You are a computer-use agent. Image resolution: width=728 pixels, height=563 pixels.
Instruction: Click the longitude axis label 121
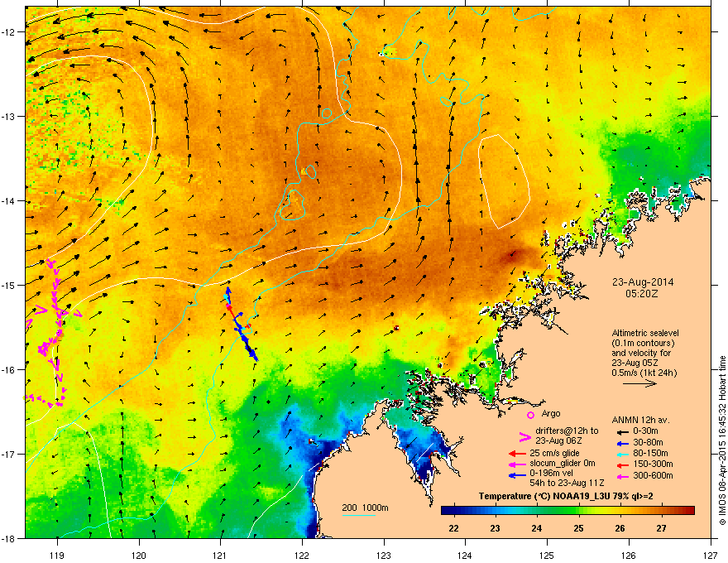click(220, 556)
